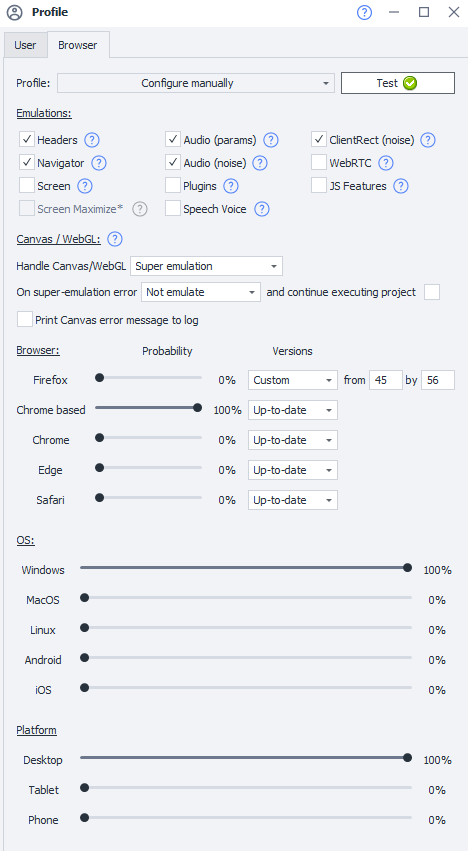This screenshot has height=851, width=468.
Task: Expand the Not emulate error dropdown
Action: (x=201, y=292)
